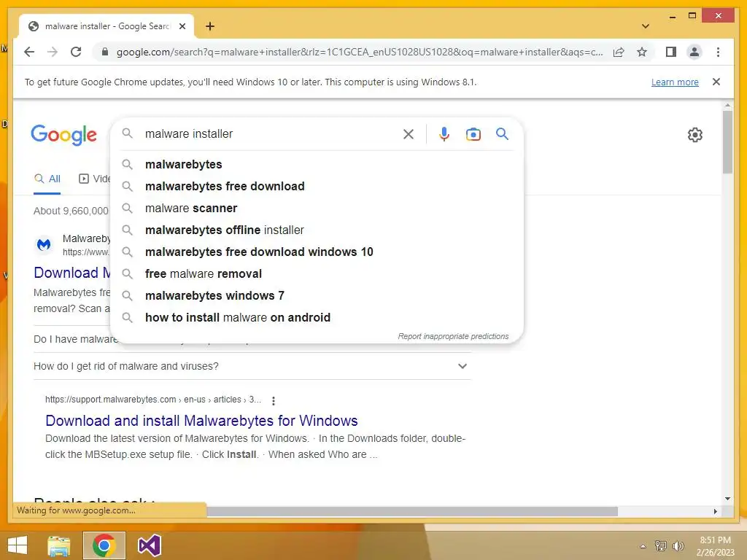This screenshot has width=747, height=560.
Task: Select suggestion malwarebytes windows 7
Action: point(317,296)
